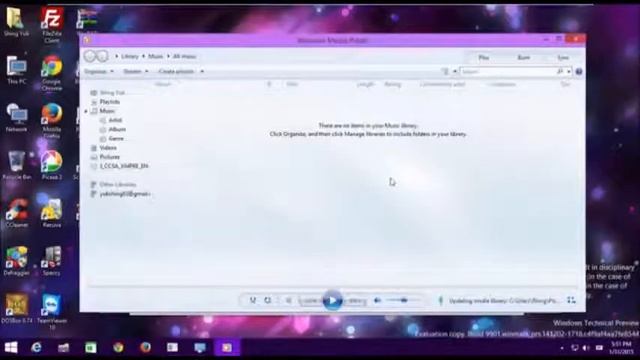Sort by the Composer column header
Image resolution: width=640 pixels, height=360 pixels.
(x=501, y=84)
